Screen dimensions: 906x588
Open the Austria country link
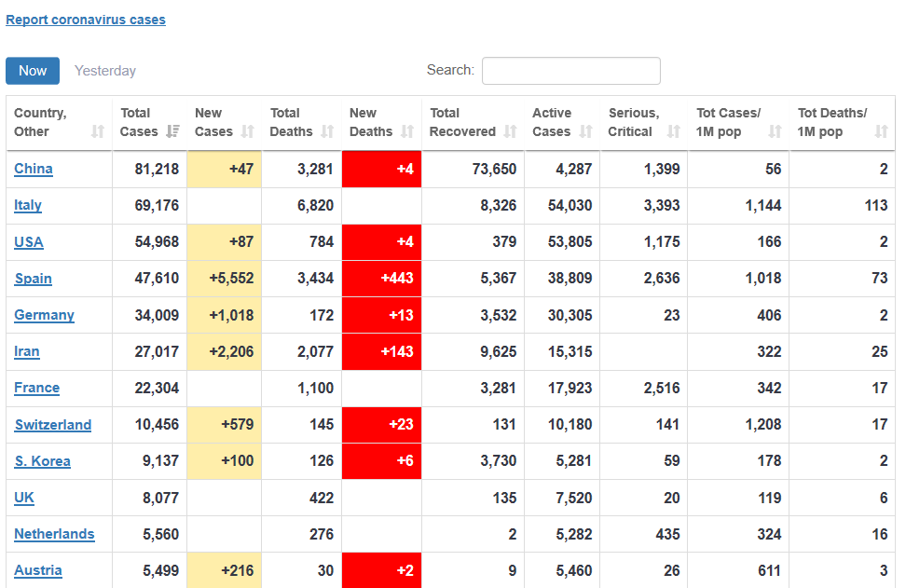(38, 570)
